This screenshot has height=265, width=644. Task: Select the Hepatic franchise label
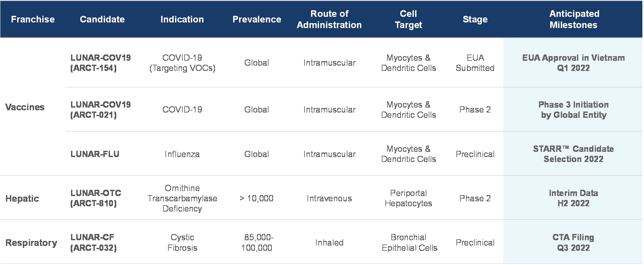22,198
